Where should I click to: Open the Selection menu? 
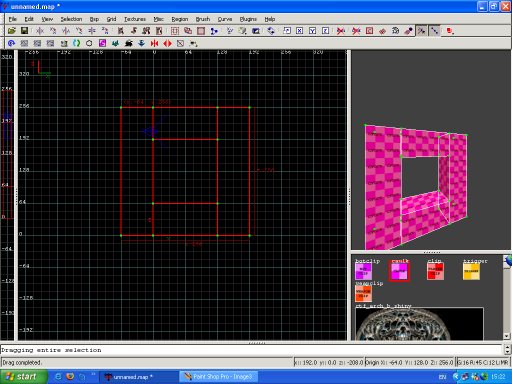click(x=71, y=19)
